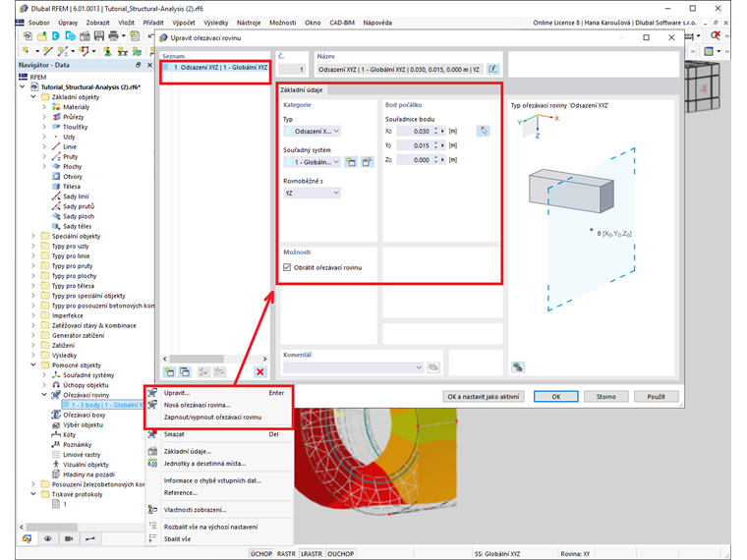
Task: Toggle ÚCHOP in status bar
Action: pyautogui.click(x=261, y=554)
